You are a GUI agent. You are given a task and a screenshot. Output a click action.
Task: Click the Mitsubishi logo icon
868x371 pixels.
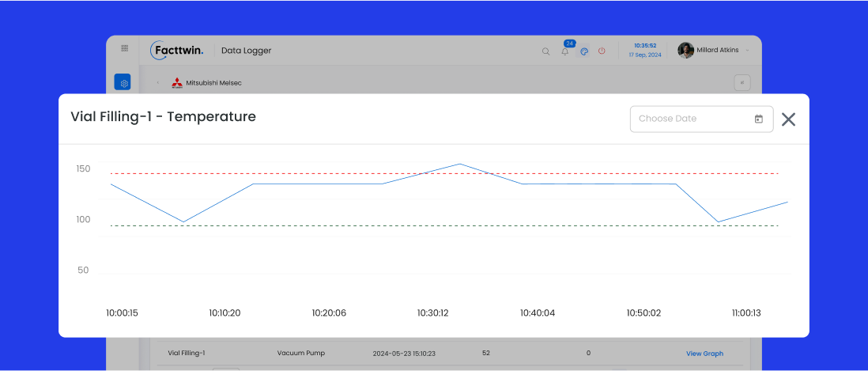pos(176,83)
